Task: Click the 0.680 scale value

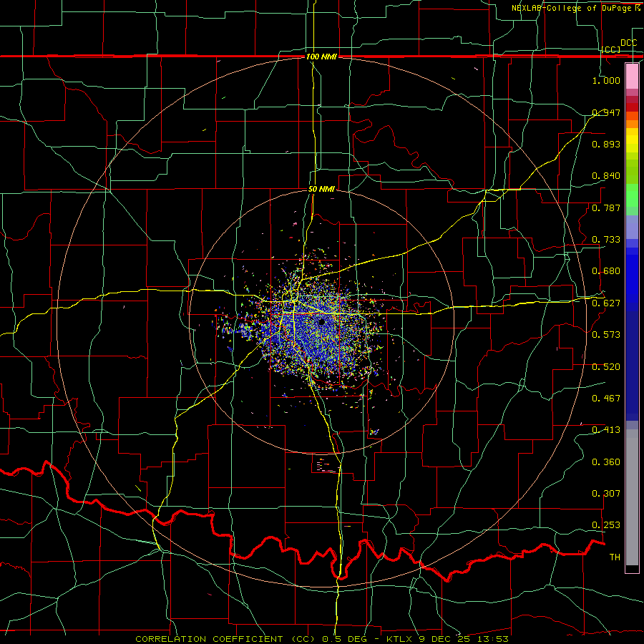Action: 606,271
